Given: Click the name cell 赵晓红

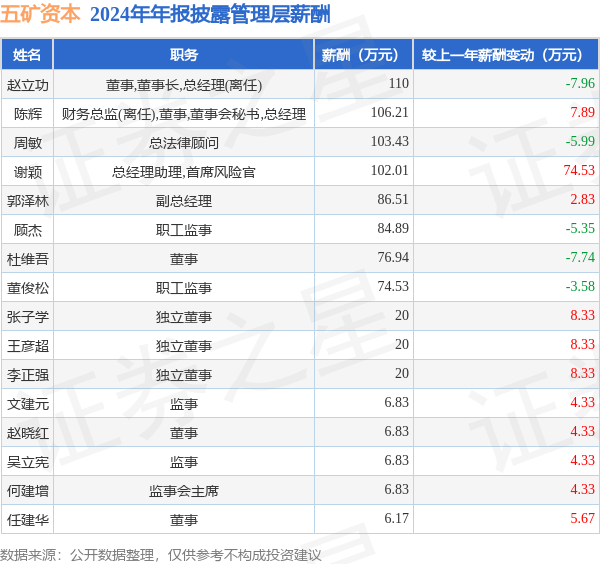Looking at the screenshot, I should (28, 433).
